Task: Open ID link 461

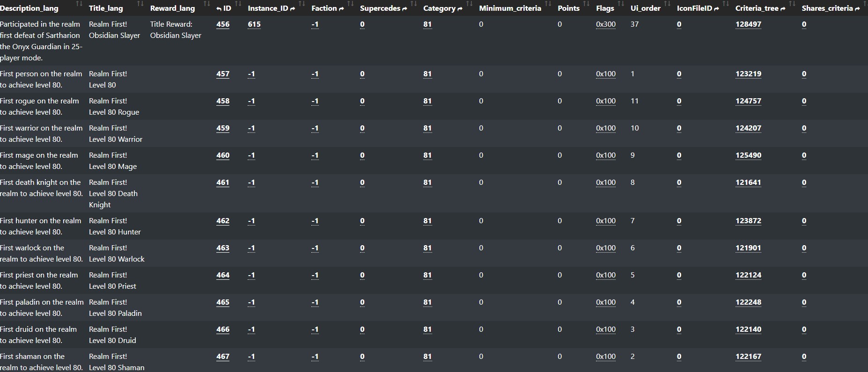Action: point(223,182)
